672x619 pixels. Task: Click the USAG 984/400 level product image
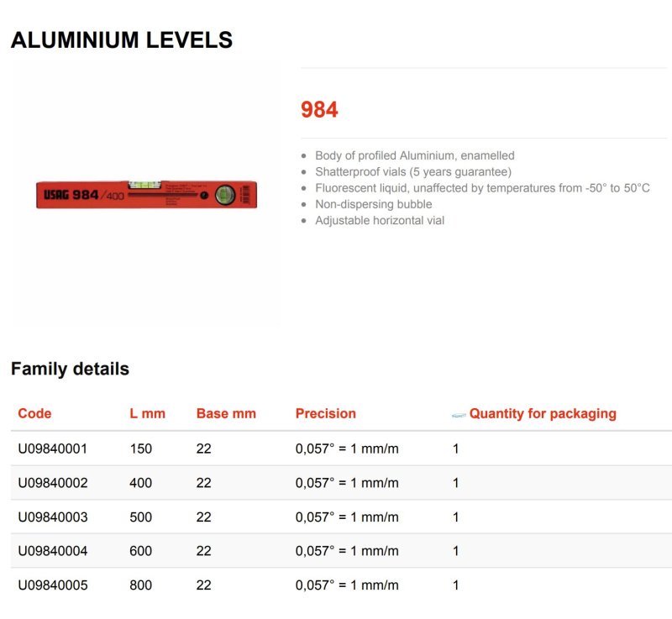[146, 195]
